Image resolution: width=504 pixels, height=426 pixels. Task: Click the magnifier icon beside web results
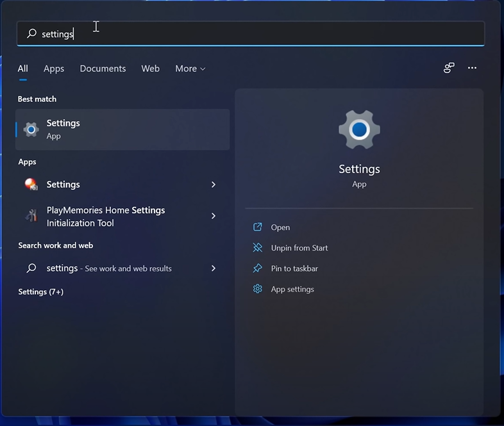click(x=31, y=268)
